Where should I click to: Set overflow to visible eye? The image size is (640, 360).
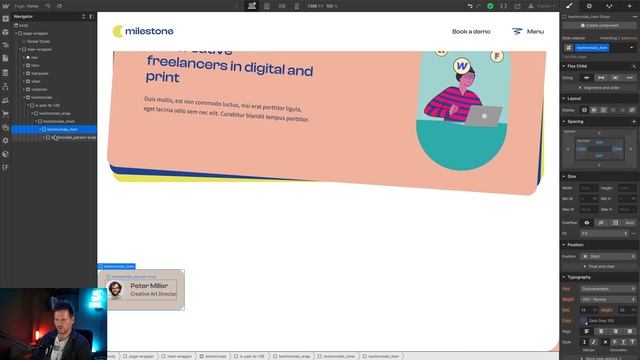(x=587, y=223)
